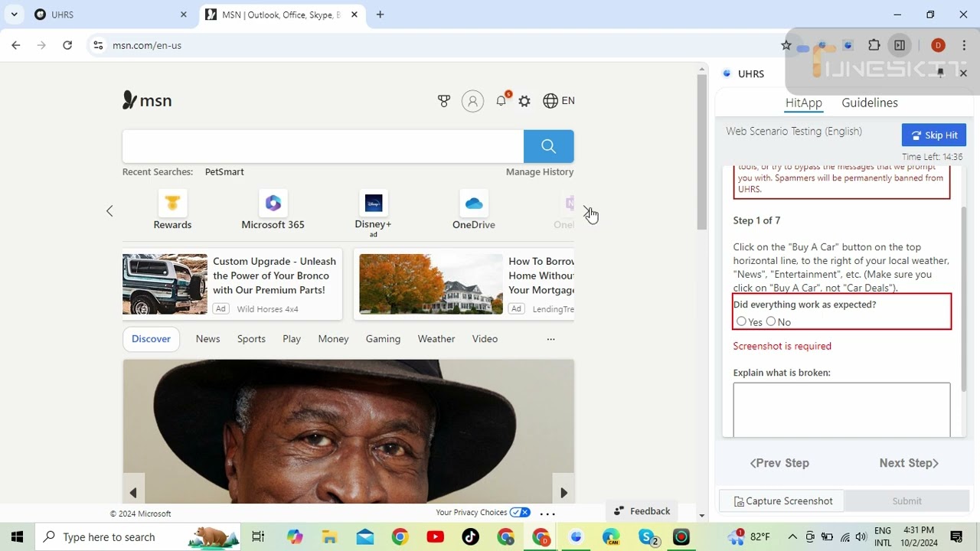Screen dimensions: 980x551
Task: Select the Money feed tab
Action: click(x=333, y=339)
